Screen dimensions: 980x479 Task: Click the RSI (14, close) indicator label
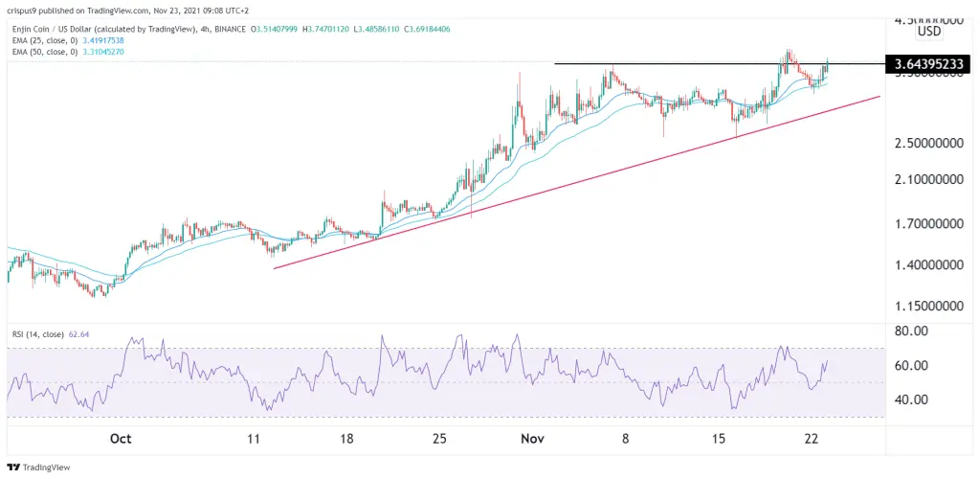click(x=37, y=334)
